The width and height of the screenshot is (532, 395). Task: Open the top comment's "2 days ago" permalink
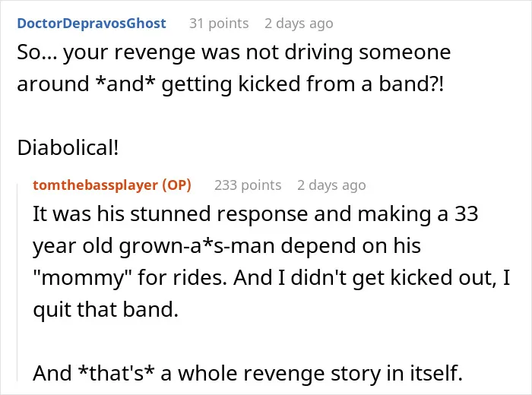(x=299, y=24)
